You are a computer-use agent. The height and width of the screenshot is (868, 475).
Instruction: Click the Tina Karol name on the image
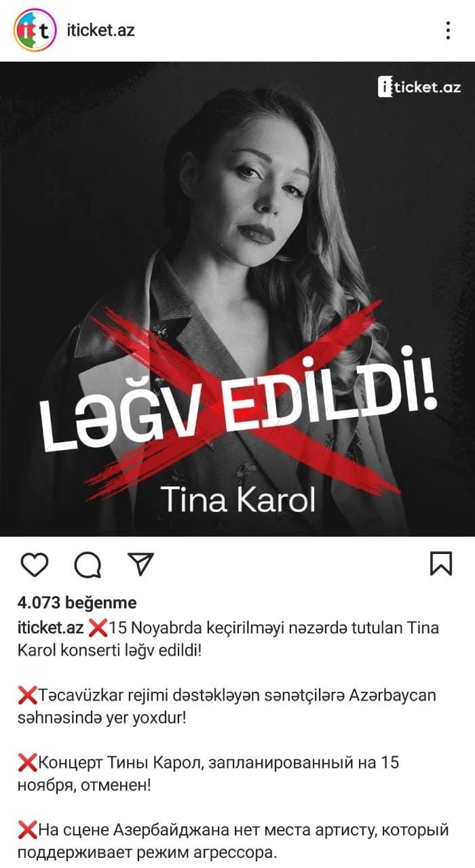coord(238,498)
